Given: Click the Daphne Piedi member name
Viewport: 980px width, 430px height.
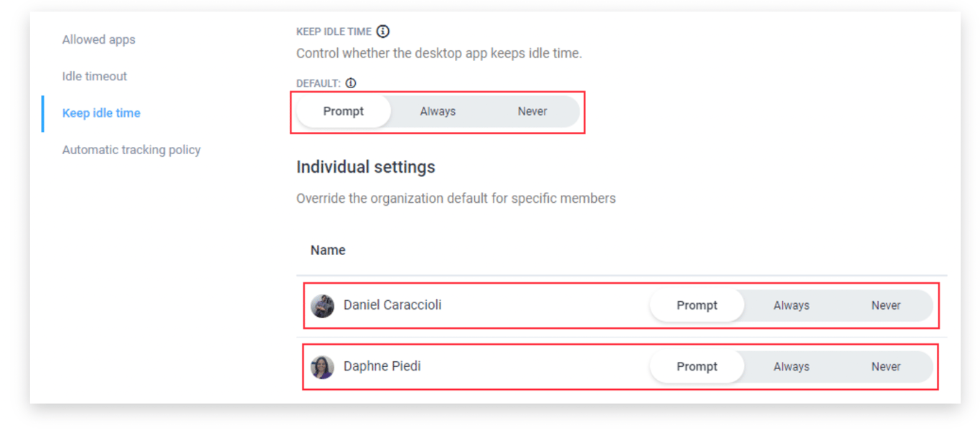Looking at the screenshot, I should tap(382, 367).
